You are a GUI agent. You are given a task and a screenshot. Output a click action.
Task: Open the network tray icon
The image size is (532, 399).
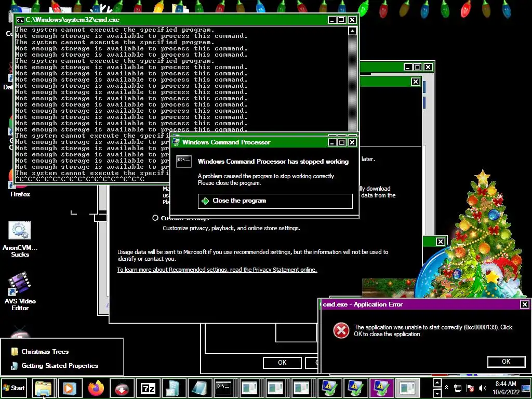tap(458, 388)
